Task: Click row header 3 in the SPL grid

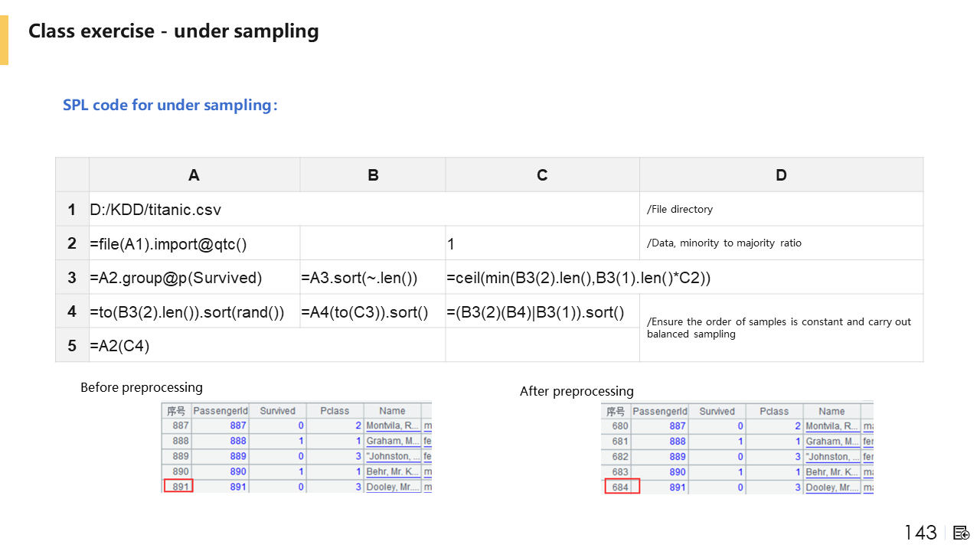Action: pyautogui.click(x=72, y=278)
